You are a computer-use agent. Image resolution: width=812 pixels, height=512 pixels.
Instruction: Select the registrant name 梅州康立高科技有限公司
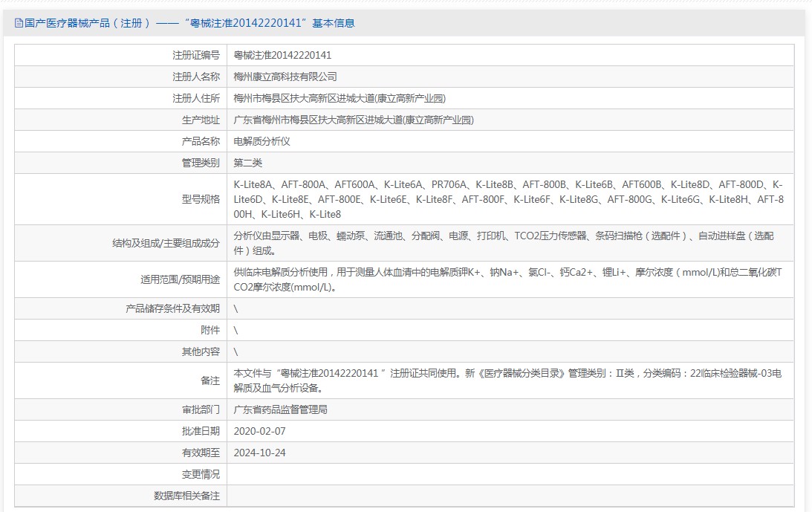(285, 77)
